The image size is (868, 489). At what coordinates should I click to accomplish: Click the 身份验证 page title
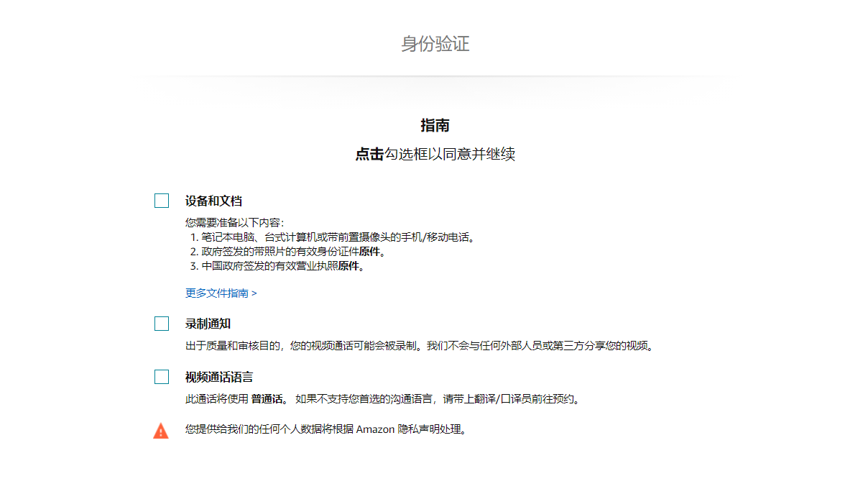pos(435,44)
